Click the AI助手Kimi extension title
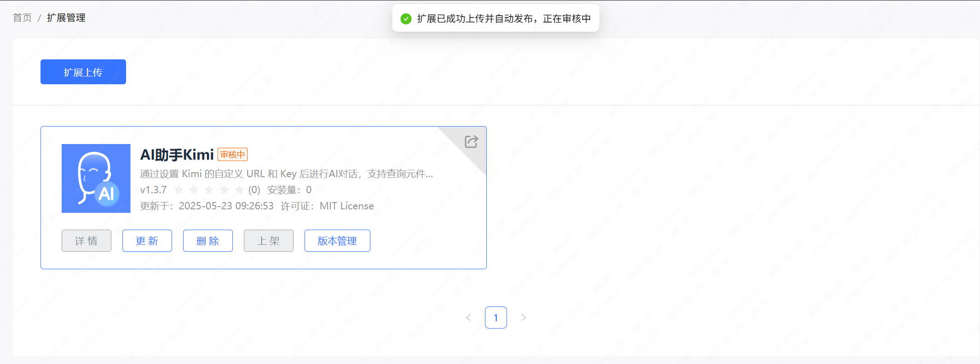This screenshot has height=364, width=980. coord(177,155)
